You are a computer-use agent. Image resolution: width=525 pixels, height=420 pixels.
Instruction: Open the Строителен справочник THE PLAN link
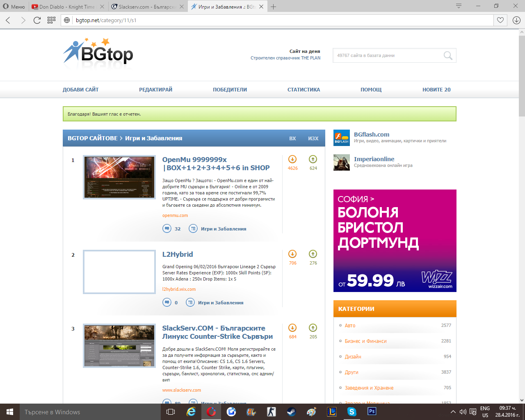[285, 58]
